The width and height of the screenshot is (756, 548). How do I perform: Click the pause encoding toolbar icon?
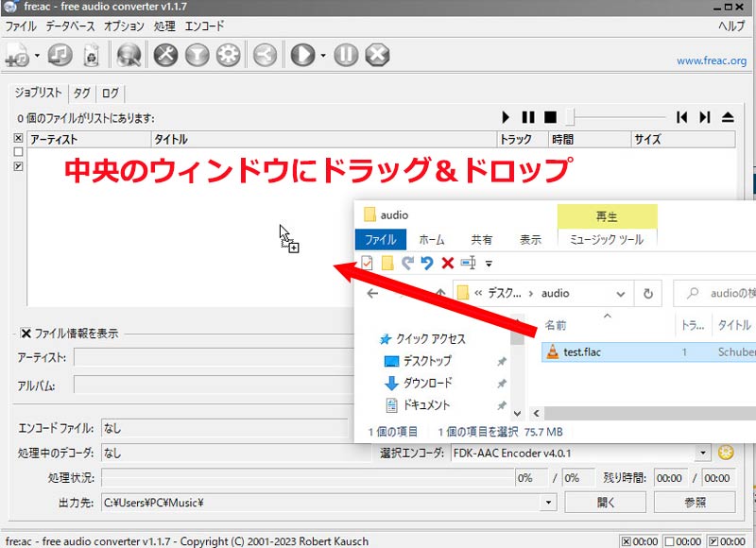(345, 55)
